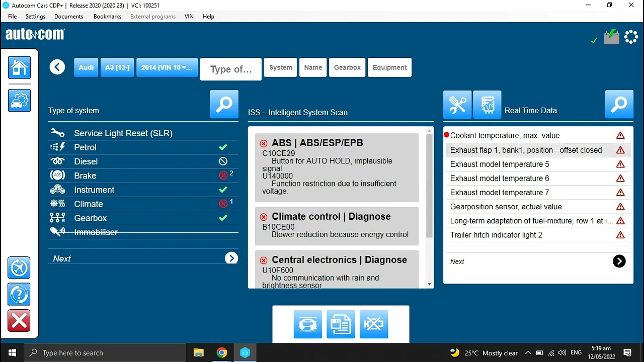Select Coolant temperature, max. value parameter
Image resolution: width=644 pixels, height=362 pixels.
coord(538,135)
